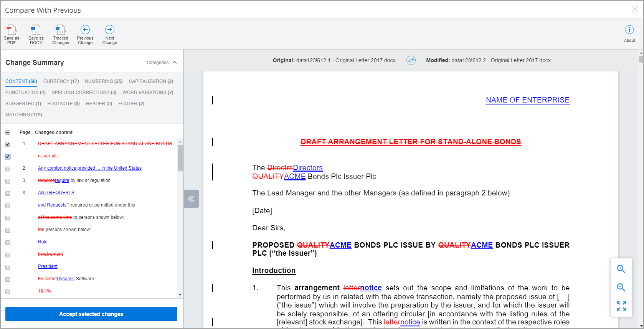Zoom out of the document
The width and height of the screenshot is (644, 329).
pyautogui.click(x=621, y=288)
